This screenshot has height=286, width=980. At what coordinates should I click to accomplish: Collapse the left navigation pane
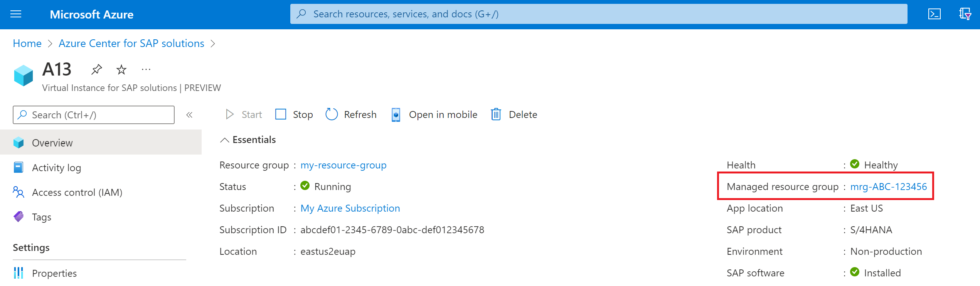(189, 115)
